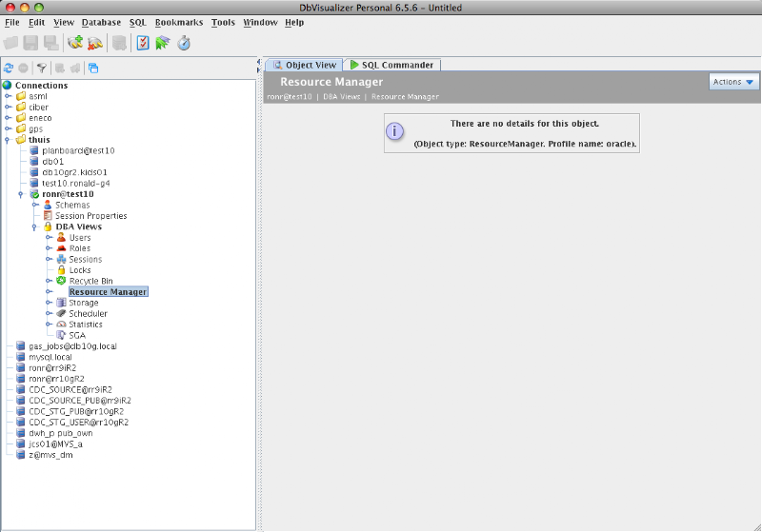Click the info icon in the message box
Viewport: 762px width, 532px height.
pos(394,131)
